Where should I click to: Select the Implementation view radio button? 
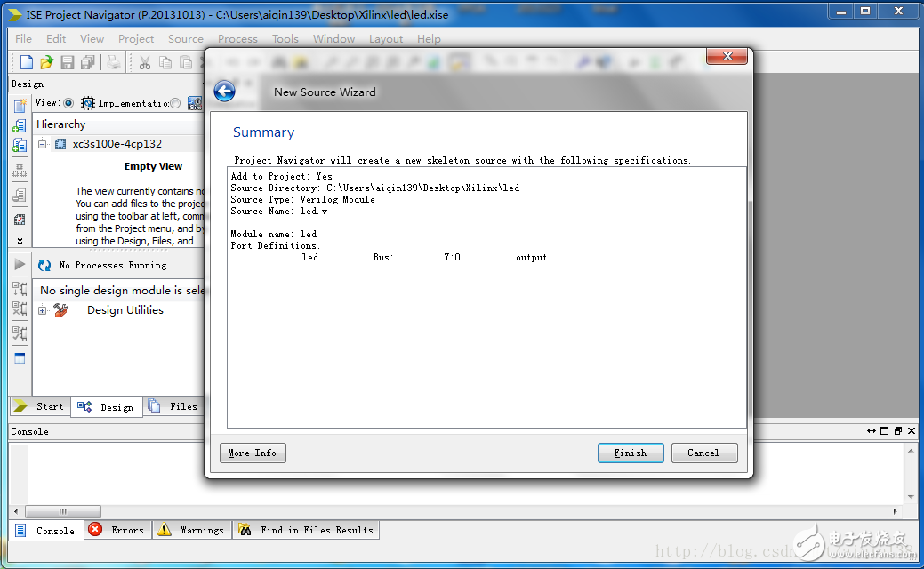(68, 103)
